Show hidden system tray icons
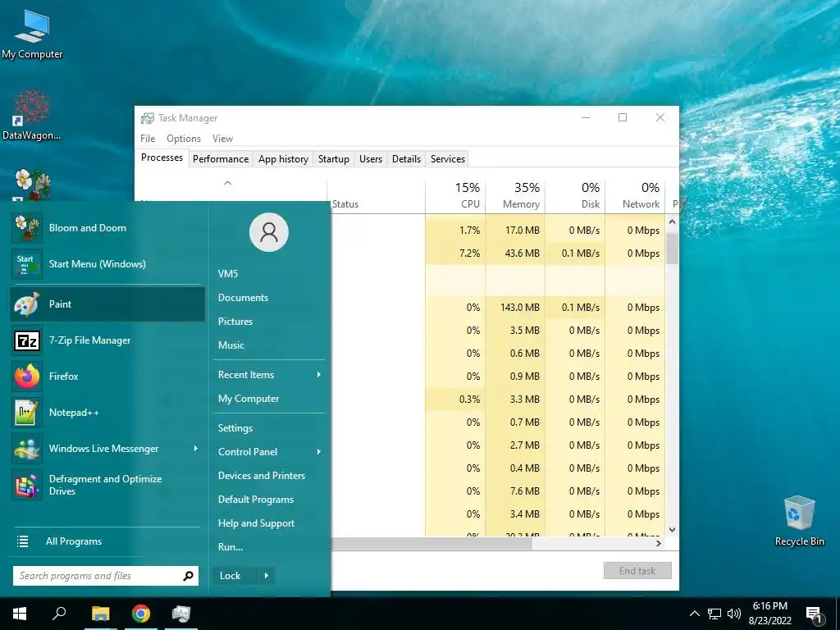Screen dimensions: 840x630 pos(694,614)
